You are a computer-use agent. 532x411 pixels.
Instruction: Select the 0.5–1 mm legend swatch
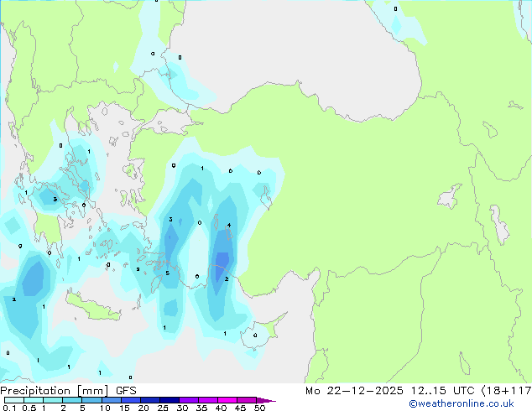pyautogui.click(x=34, y=400)
